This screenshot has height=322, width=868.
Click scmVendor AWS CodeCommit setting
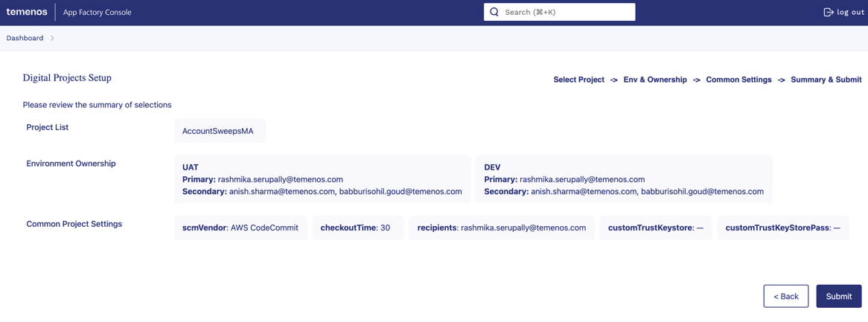click(240, 228)
